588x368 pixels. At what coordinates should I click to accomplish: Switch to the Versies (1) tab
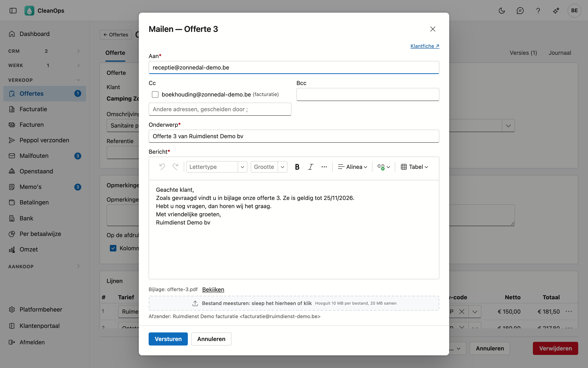(x=523, y=53)
